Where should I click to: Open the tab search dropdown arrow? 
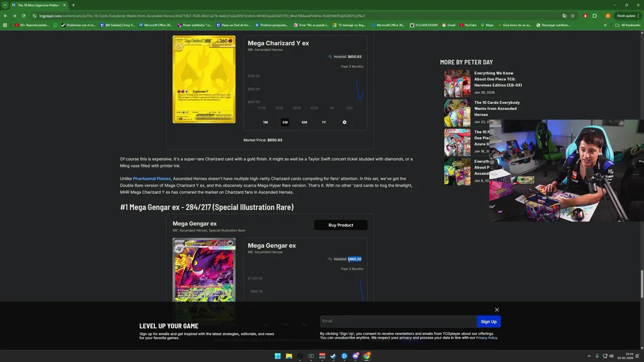(5, 5)
